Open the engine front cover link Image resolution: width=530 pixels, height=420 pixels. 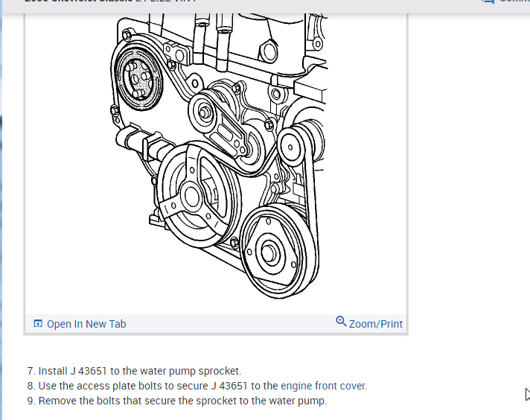click(x=323, y=386)
